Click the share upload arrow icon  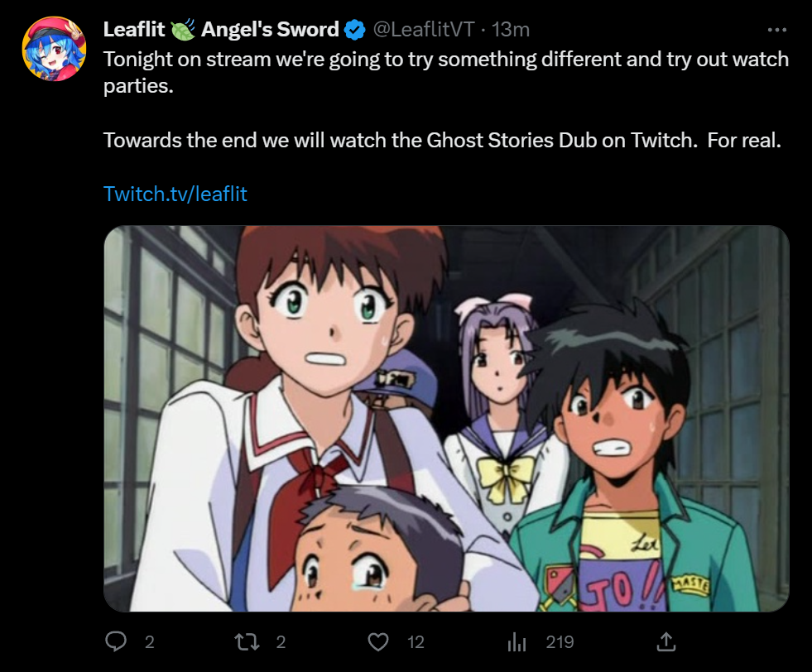pyautogui.click(x=666, y=641)
